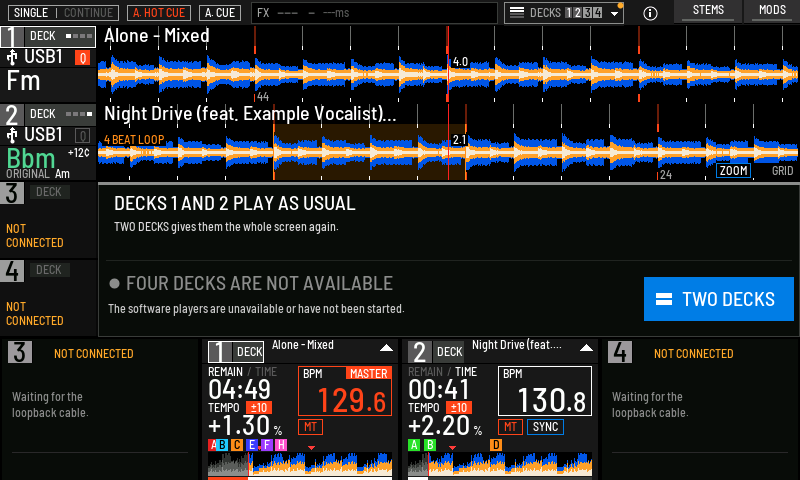Click DECK button in bottom deck 2 panel
800x480 pixels.
click(x=448, y=352)
